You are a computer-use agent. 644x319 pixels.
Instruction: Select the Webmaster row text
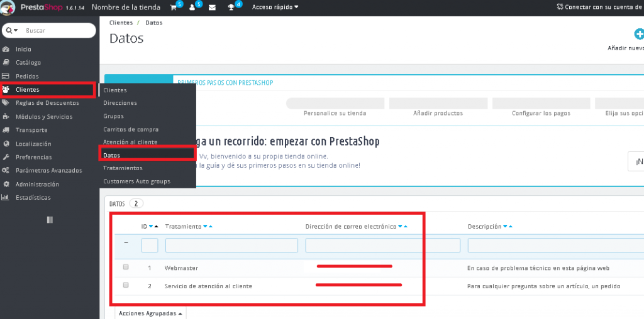[x=181, y=268]
